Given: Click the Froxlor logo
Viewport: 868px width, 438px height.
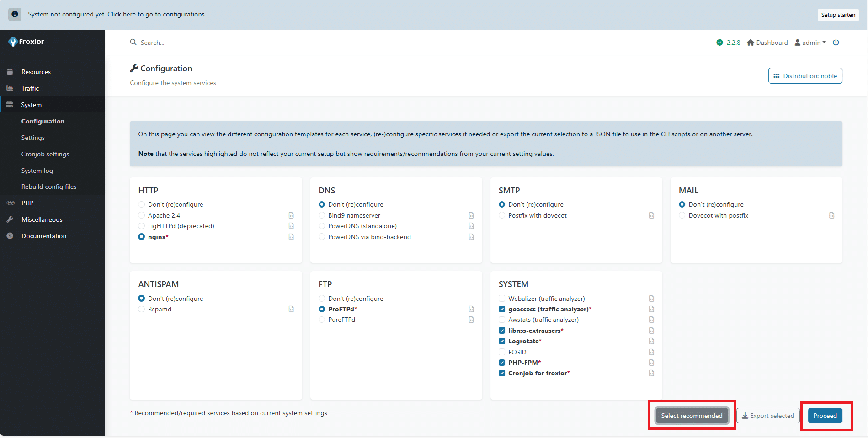Looking at the screenshot, I should point(27,42).
